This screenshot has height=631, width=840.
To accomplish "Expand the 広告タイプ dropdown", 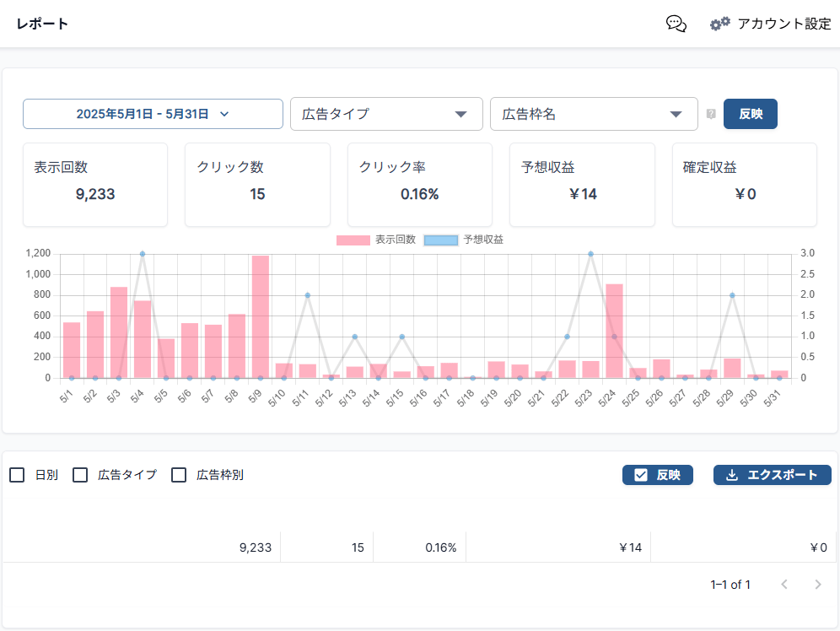I will [386, 114].
